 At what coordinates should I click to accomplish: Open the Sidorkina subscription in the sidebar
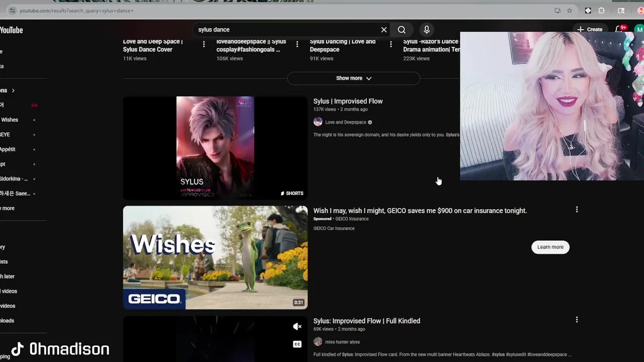point(14,179)
